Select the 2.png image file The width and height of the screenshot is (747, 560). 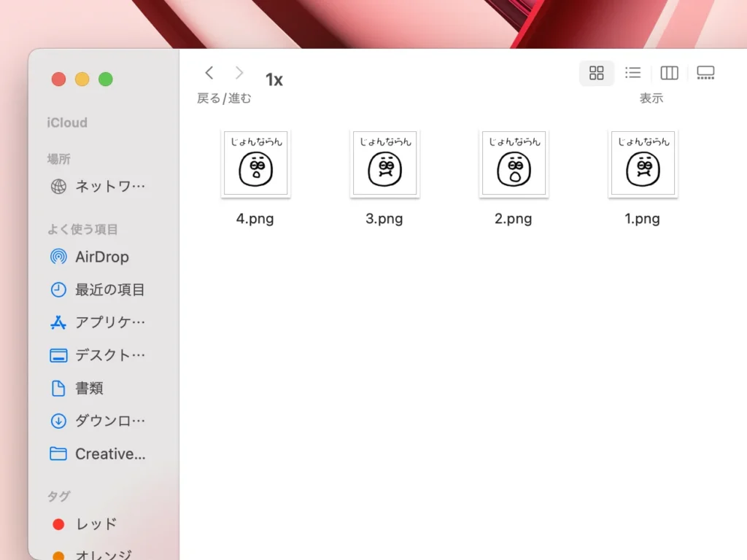[x=514, y=164]
